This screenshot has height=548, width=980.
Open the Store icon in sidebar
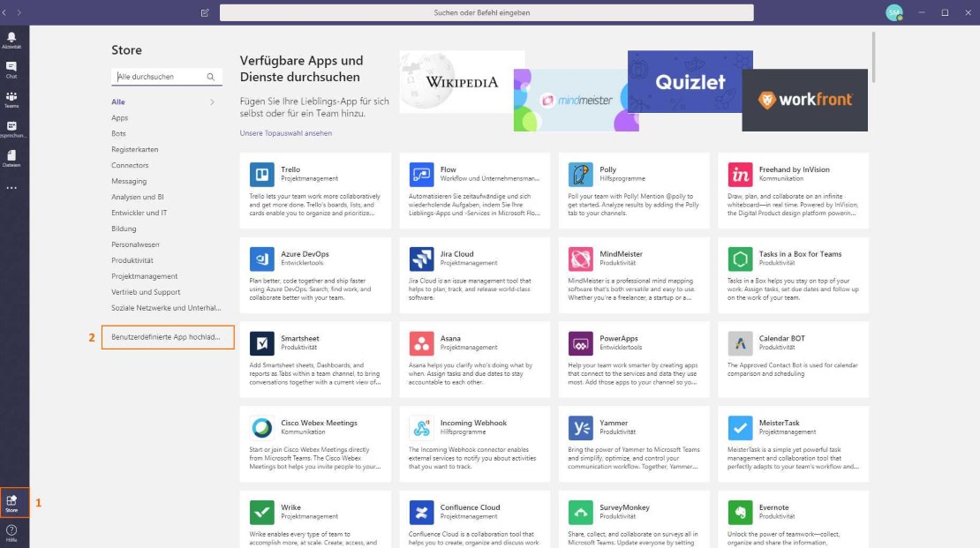point(11,502)
